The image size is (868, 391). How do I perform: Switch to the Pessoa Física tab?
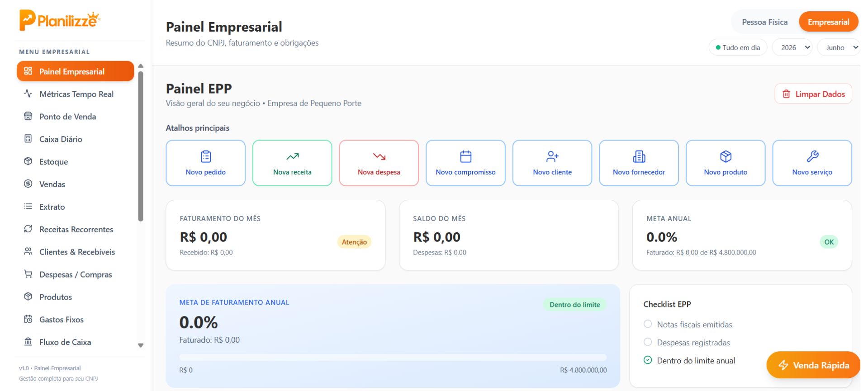[764, 22]
